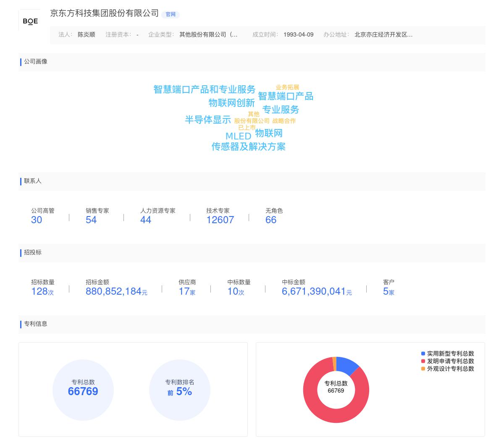Click the 传感器及解决方案 tag

coord(249,147)
